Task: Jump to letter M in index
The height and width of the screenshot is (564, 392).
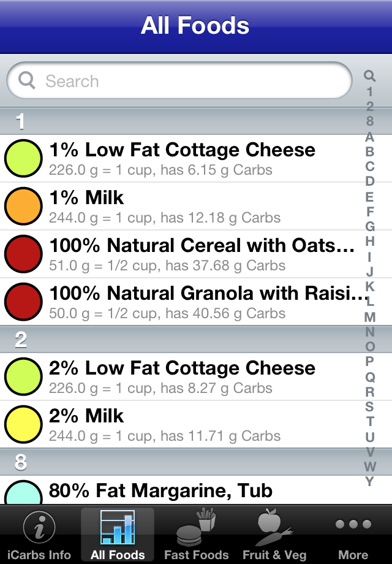Action: [x=369, y=317]
